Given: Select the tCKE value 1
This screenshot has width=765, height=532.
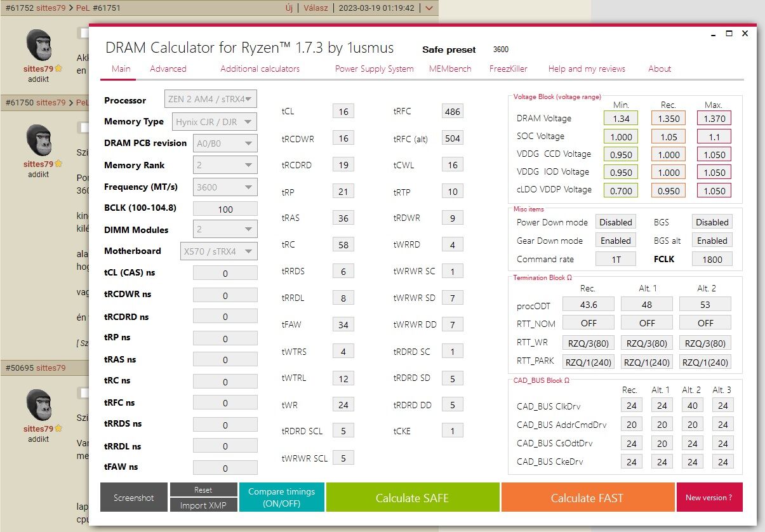Looking at the screenshot, I should tap(453, 431).
